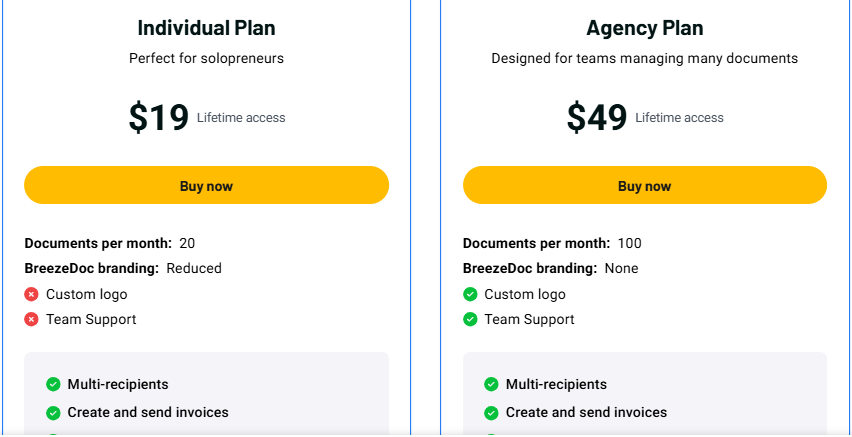This screenshot has height=437, width=852.
Task: Click Buy now for Individual Plan
Action: click(206, 185)
